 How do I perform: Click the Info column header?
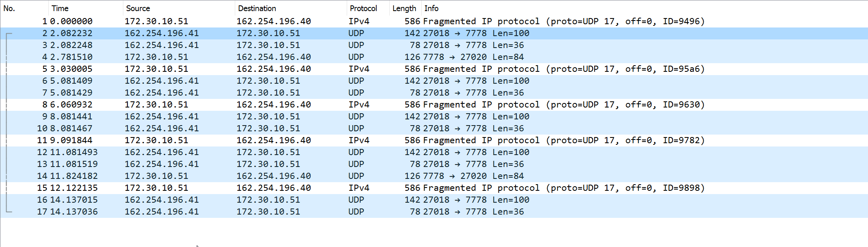644,8
